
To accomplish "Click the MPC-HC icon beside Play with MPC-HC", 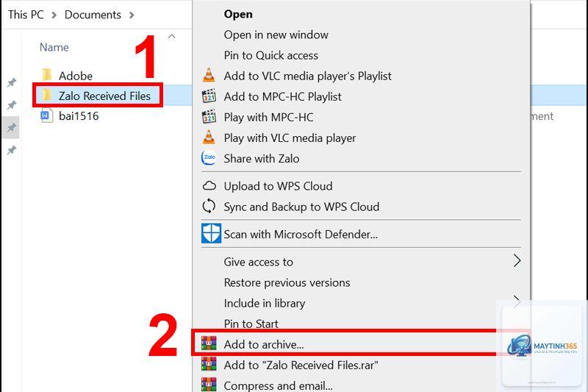I will click(x=209, y=117).
